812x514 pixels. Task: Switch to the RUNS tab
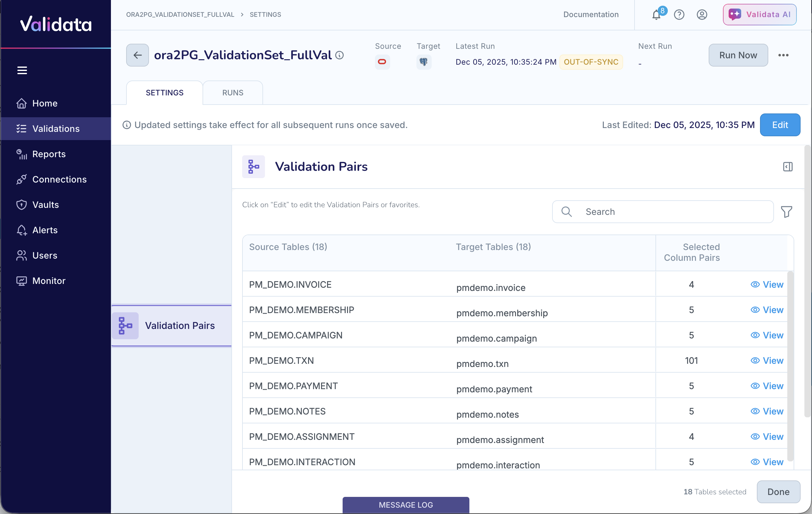[x=232, y=92]
